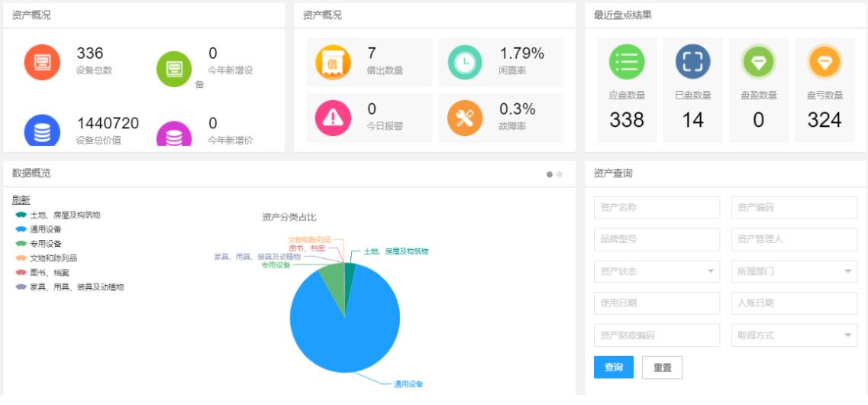Click the 专用设备 pie chart label

(x=276, y=265)
